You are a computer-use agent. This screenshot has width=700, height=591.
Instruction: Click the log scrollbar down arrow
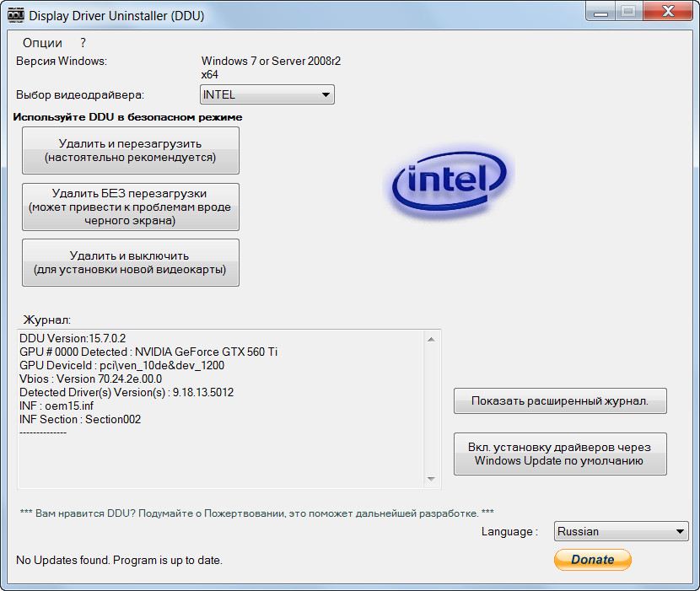pos(432,479)
